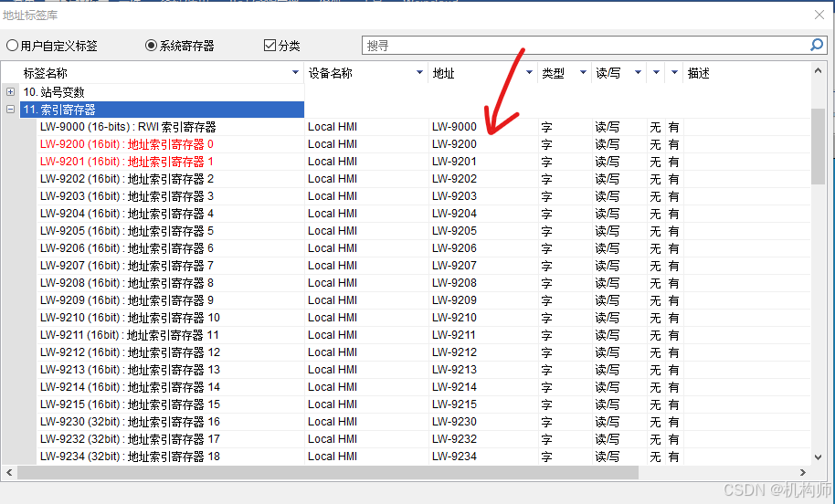Click the vertical scrollbar up arrow

pyautogui.click(x=818, y=71)
